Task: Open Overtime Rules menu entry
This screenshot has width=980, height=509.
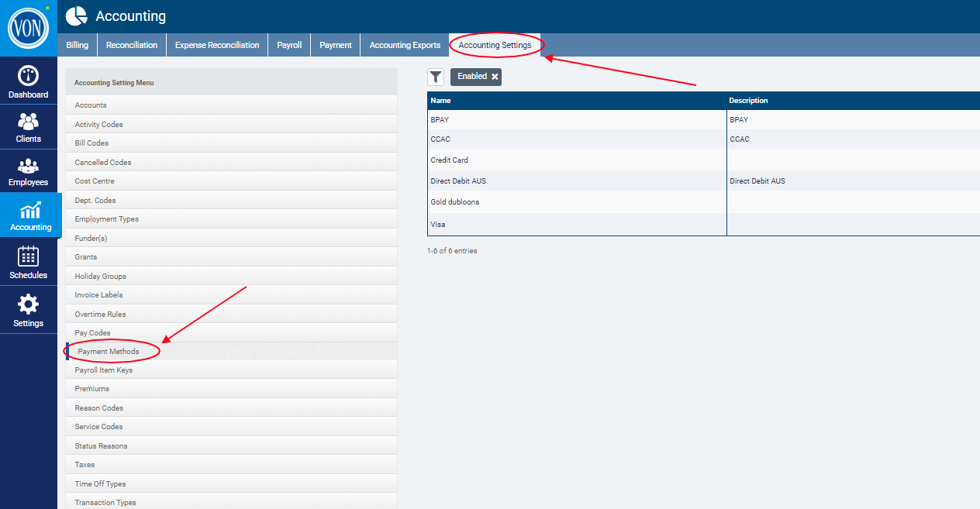Action: click(x=100, y=315)
